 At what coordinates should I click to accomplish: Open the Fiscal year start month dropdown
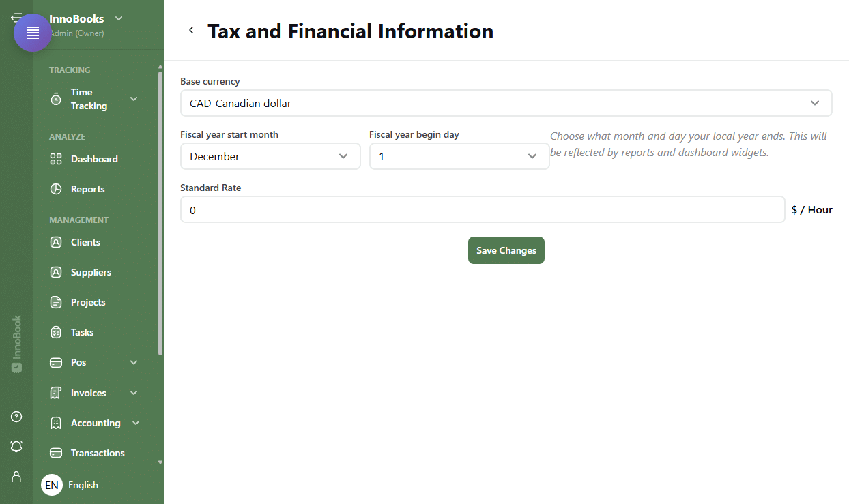click(x=270, y=156)
